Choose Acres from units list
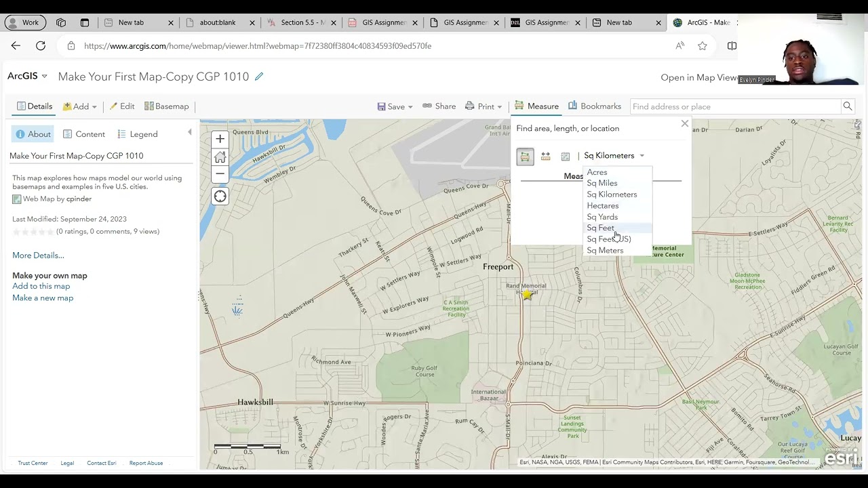 point(597,172)
